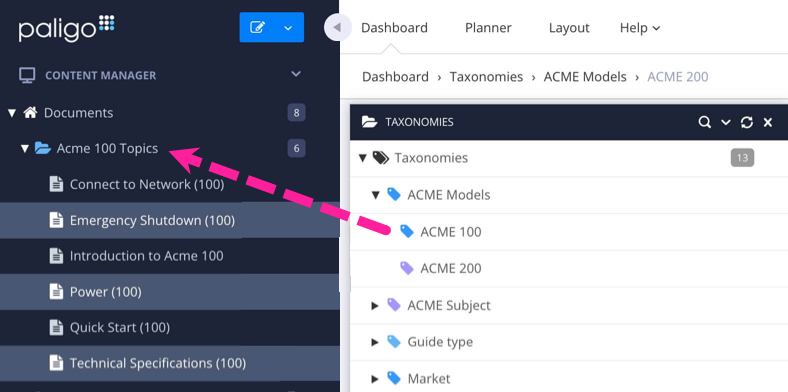The image size is (788, 392).
Task: Click the Guide type tag icon
Action: (x=394, y=341)
